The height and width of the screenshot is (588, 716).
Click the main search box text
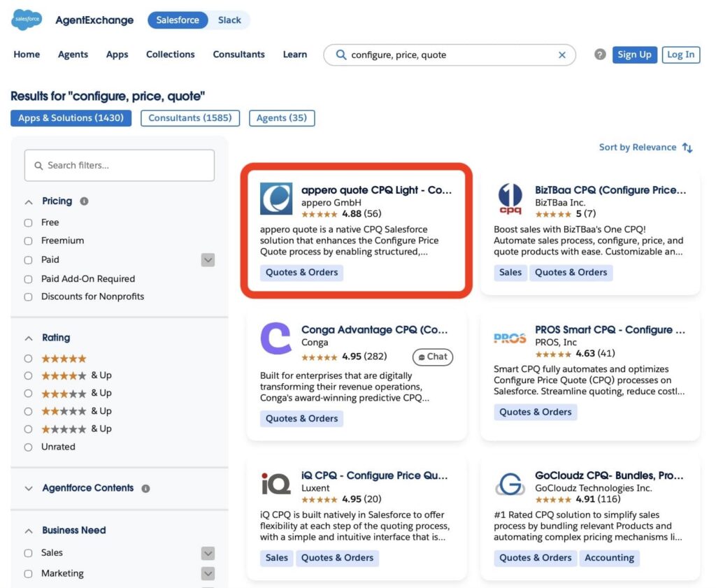[x=399, y=55]
